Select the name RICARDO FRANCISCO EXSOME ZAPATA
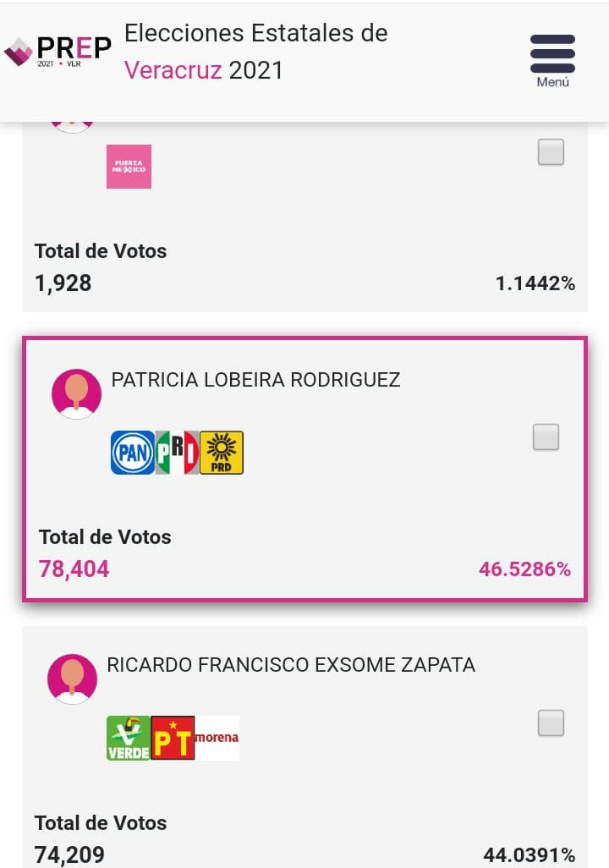609x868 pixels. [x=291, y=665]
